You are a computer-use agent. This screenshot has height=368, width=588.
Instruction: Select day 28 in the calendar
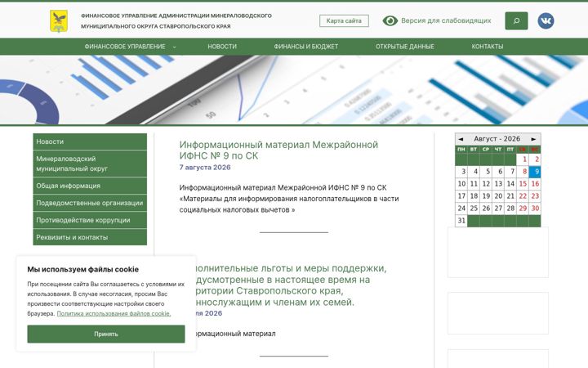(x=510, y=209)
